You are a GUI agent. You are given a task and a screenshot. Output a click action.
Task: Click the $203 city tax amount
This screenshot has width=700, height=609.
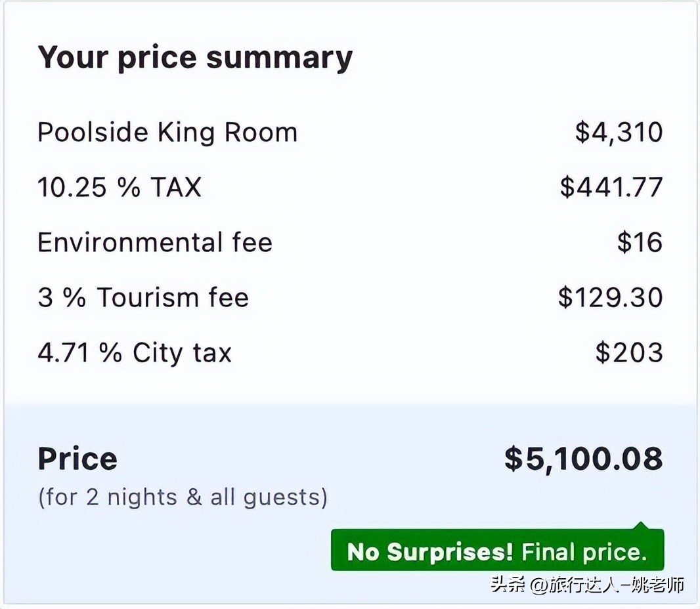click(x=629, y=353)
